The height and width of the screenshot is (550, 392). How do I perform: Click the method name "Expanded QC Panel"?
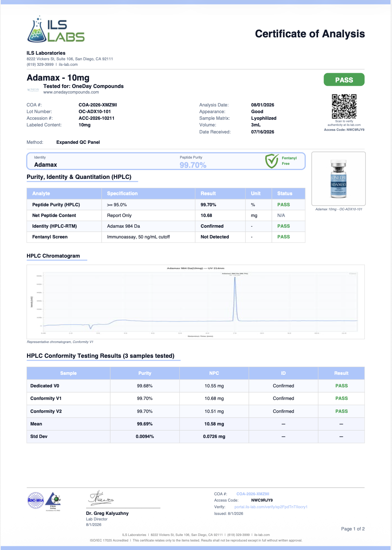78,142
